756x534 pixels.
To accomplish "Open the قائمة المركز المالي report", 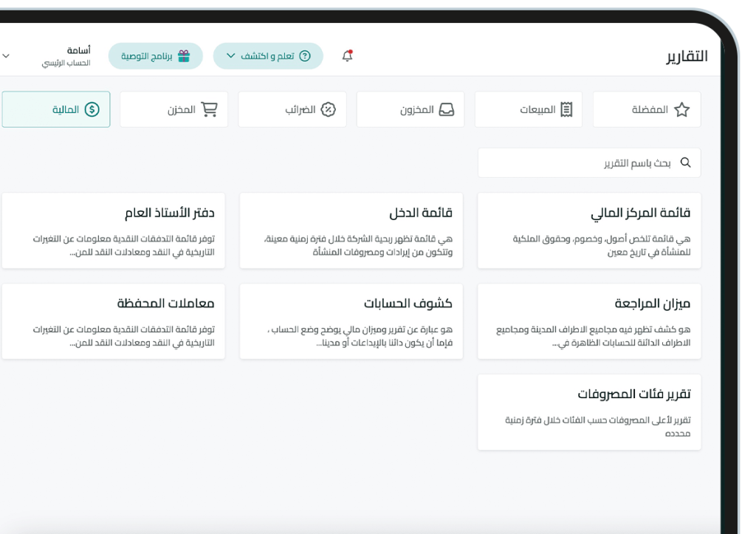I will tap(589, 230).
